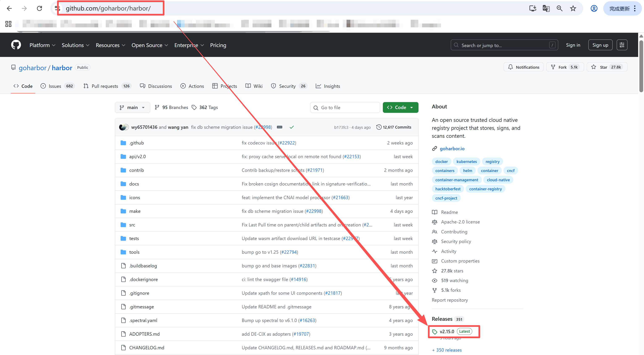Screen dimensions: 644x355
Task: Click the Sign in link
Action: 573,45
